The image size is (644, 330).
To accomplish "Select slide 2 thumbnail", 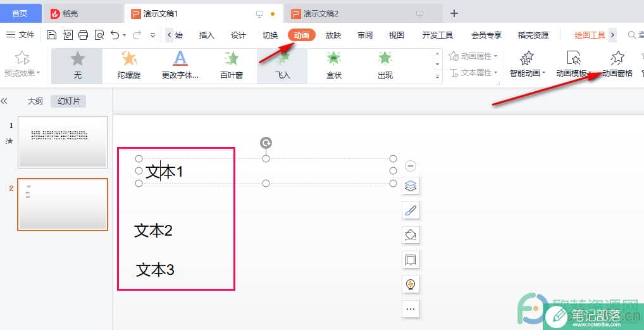I will (63, 205).
